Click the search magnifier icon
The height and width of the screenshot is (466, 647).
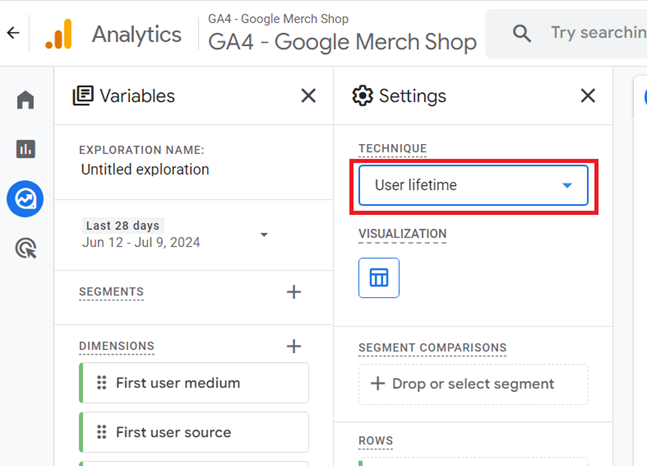522,33
